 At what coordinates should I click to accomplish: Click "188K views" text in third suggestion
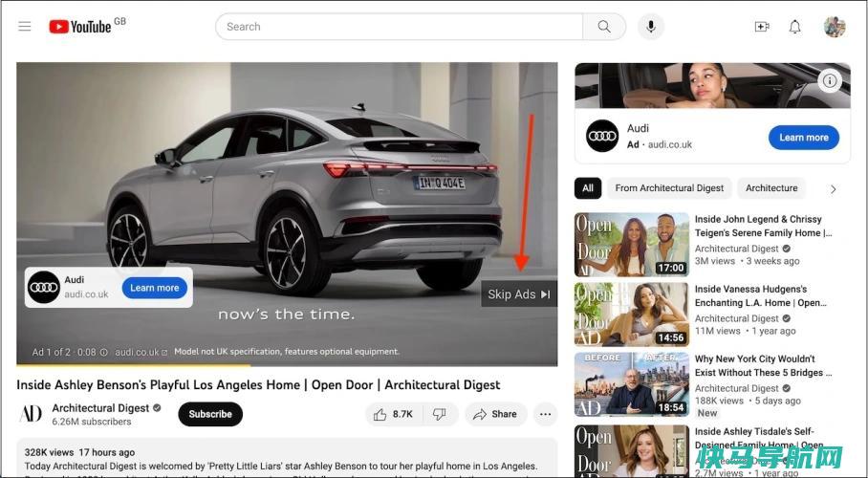click(719, 401)
